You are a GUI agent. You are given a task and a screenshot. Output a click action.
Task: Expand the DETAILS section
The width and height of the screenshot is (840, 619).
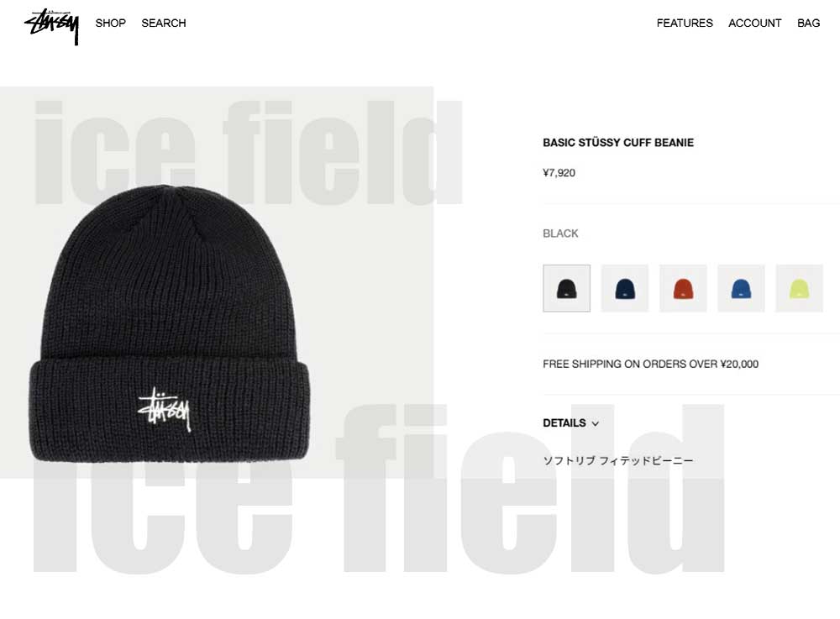(x=570, y=423)
